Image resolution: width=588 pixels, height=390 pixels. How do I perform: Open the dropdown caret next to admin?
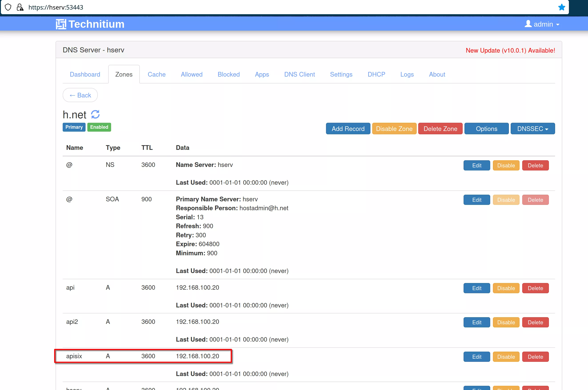pyautogui.click(x=557, y=24)
